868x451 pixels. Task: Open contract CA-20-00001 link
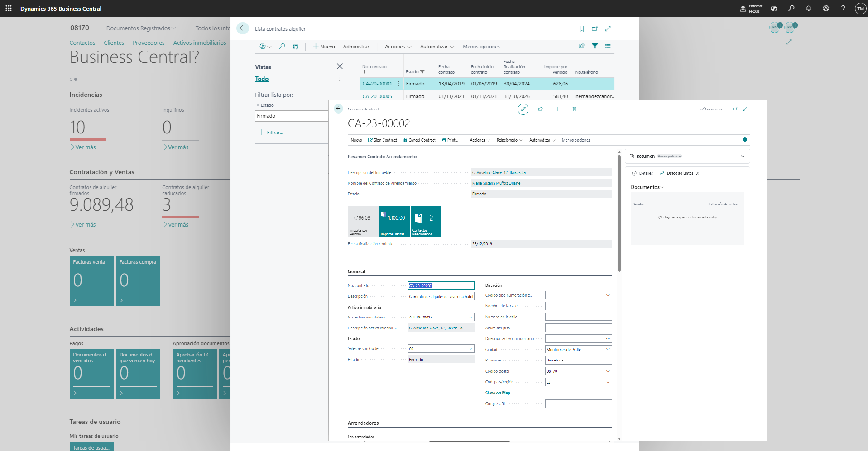[x=377, y=84]
